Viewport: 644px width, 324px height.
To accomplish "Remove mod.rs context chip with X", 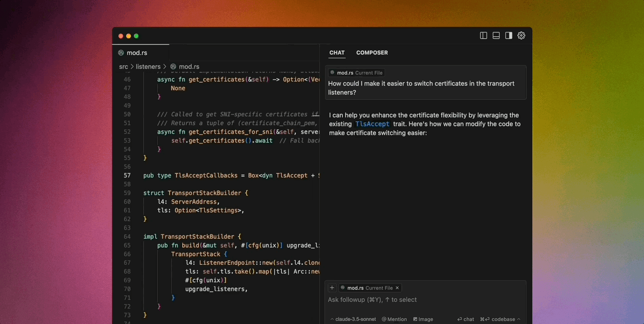I will [x=397, y=288].
